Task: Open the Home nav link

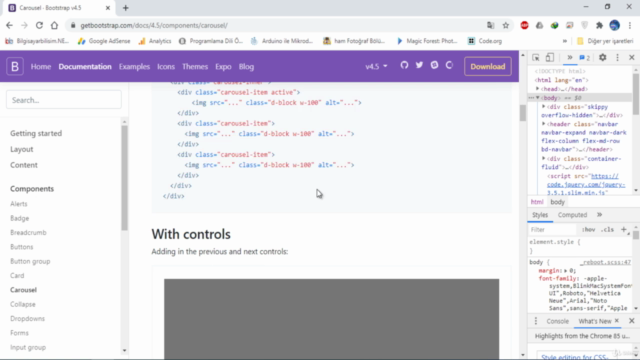Action: [41, 67]
